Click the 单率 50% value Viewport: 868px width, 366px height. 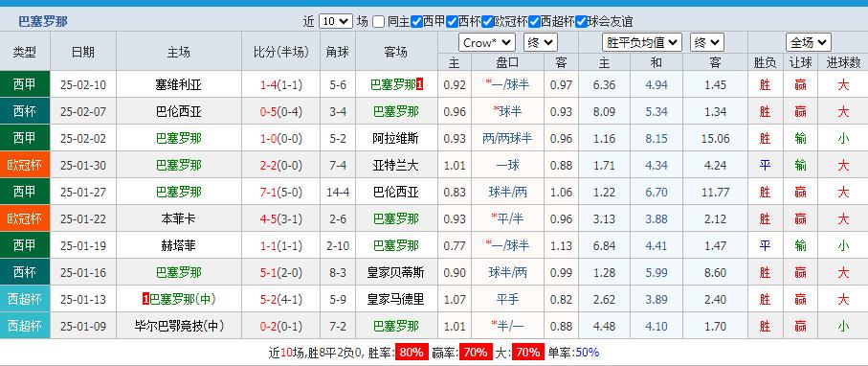point(588,353)
